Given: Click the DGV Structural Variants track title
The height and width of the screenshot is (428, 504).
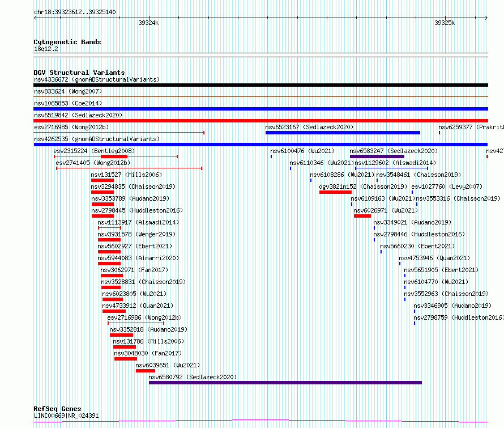Looking at the screenshot, I should pos(79,73).
